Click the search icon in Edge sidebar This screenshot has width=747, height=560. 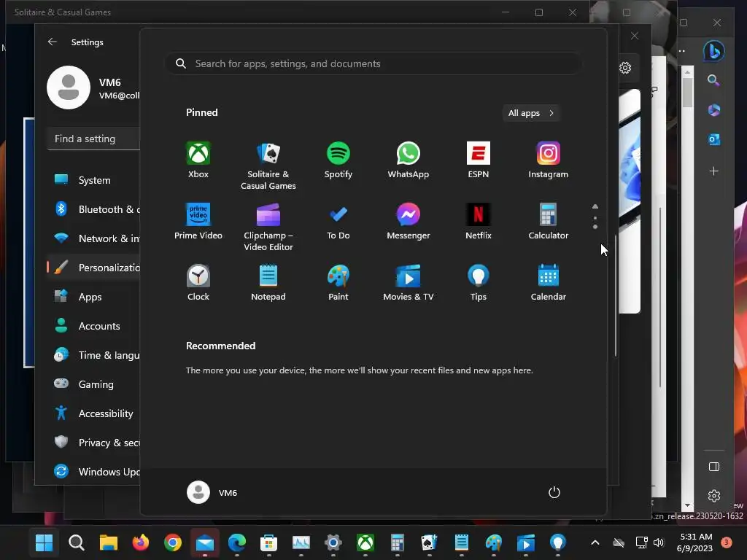(713, 80)
